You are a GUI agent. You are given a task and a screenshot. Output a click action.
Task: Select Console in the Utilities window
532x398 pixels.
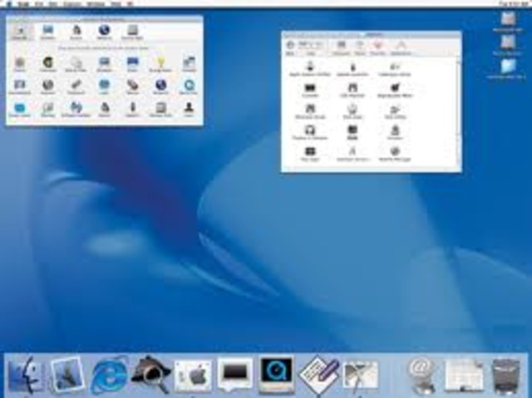tap(310, 91)
